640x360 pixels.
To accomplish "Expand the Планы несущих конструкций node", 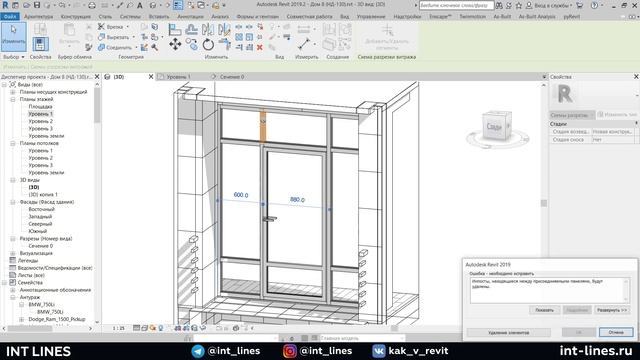I will (13, 92).
